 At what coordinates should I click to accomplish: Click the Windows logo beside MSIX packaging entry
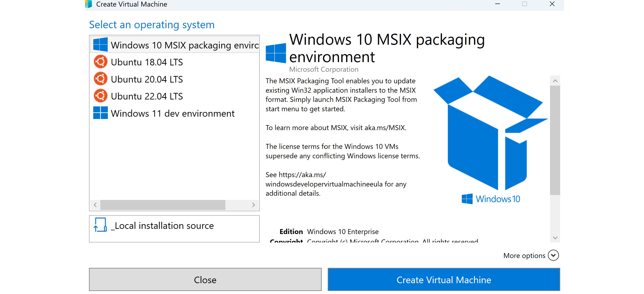pos(100,45)
